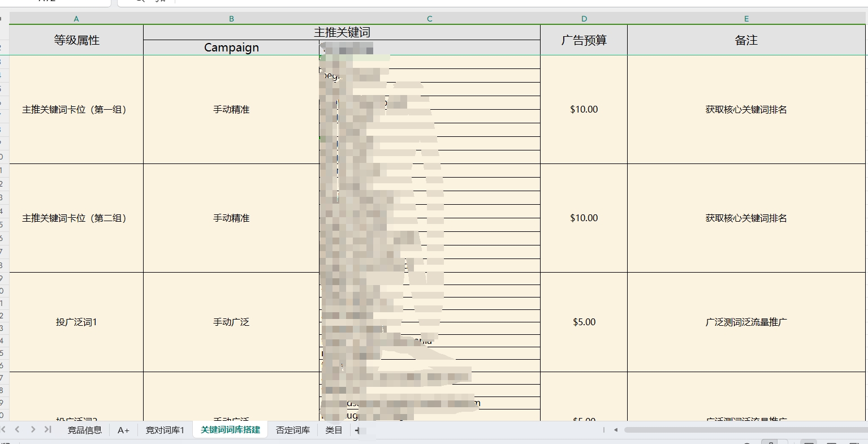
Task: Select column E header
Action: tap(746, 19)
